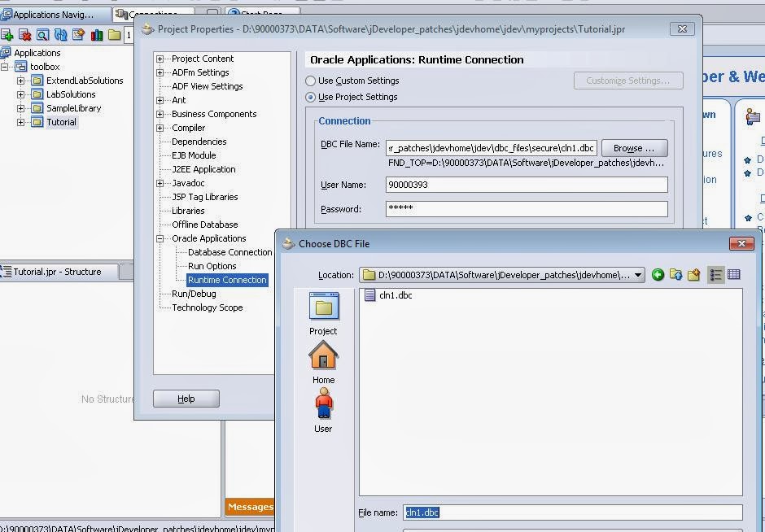
Task: Close the Choose DBC File dialog
Action: (741, 243)
